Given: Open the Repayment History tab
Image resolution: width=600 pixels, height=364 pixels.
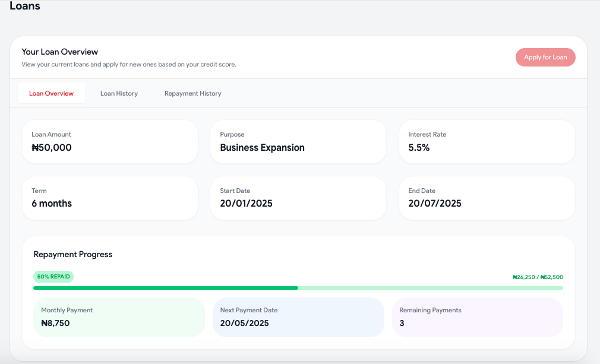Looking at the screenshot, I should [193, 93].
